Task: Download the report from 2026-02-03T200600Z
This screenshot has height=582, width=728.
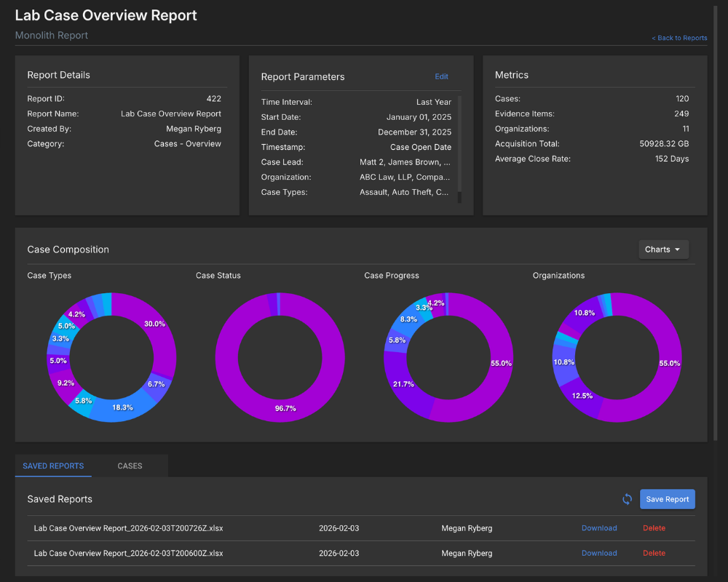Action: [x=599, y=553]
